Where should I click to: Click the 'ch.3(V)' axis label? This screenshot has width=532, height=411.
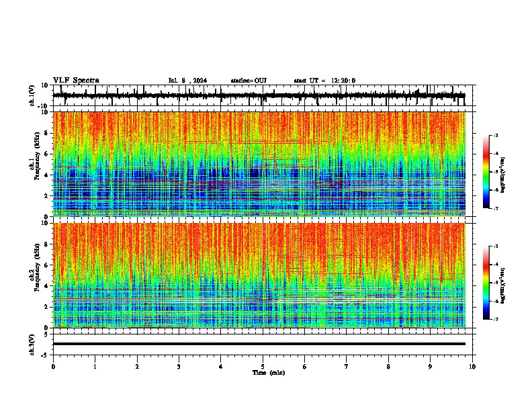[x=32, y=345]
